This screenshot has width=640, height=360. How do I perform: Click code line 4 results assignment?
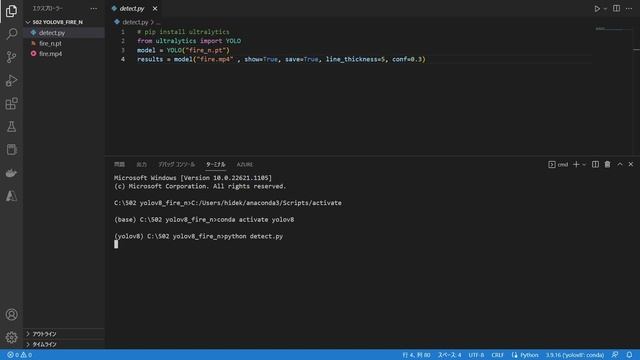281,60
